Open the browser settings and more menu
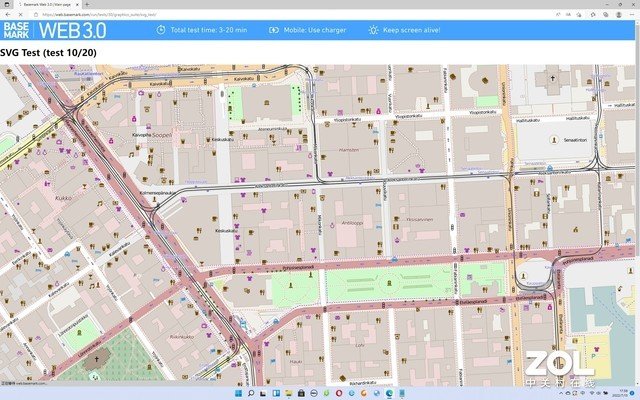 coord(631,14)
